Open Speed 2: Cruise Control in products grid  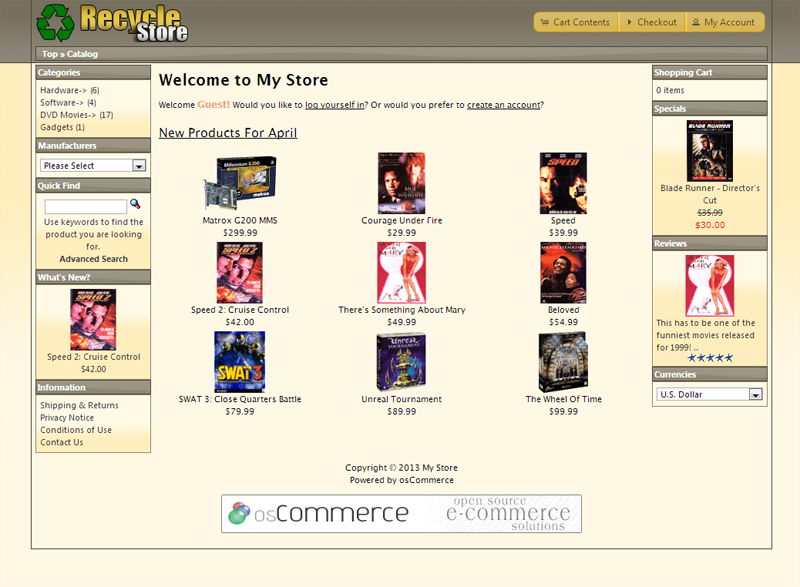coord(240,310)
